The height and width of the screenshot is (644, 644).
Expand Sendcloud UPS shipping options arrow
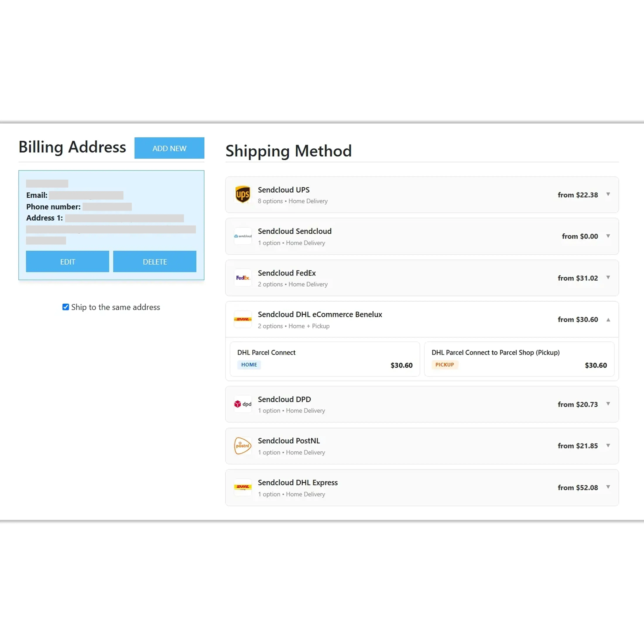pos(608,194)
